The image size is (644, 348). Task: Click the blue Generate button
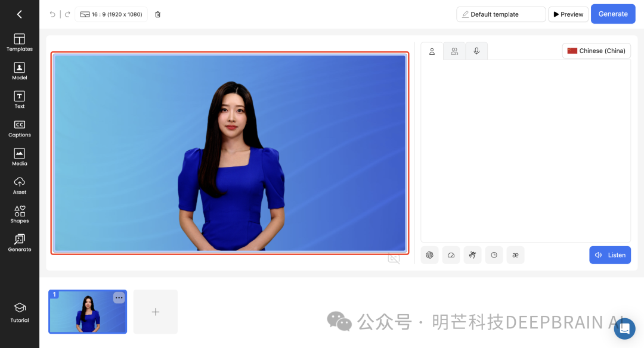point(613,14)
